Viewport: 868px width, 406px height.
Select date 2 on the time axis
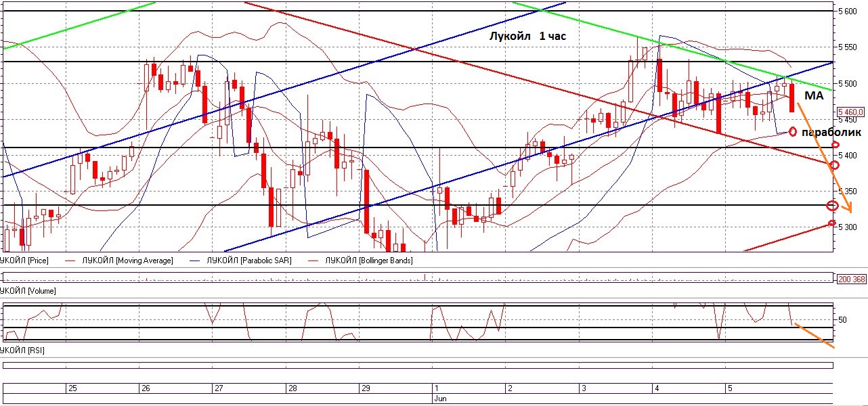[510, 389]
